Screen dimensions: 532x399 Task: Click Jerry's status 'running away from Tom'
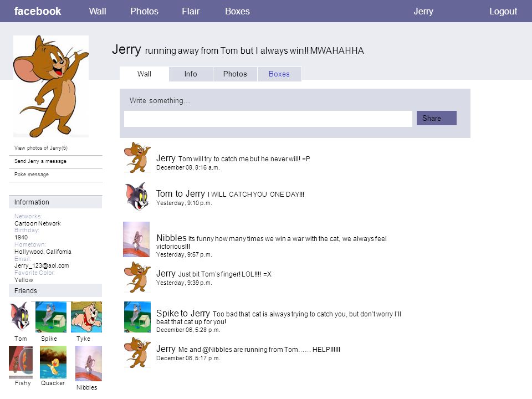click(254, 51)
